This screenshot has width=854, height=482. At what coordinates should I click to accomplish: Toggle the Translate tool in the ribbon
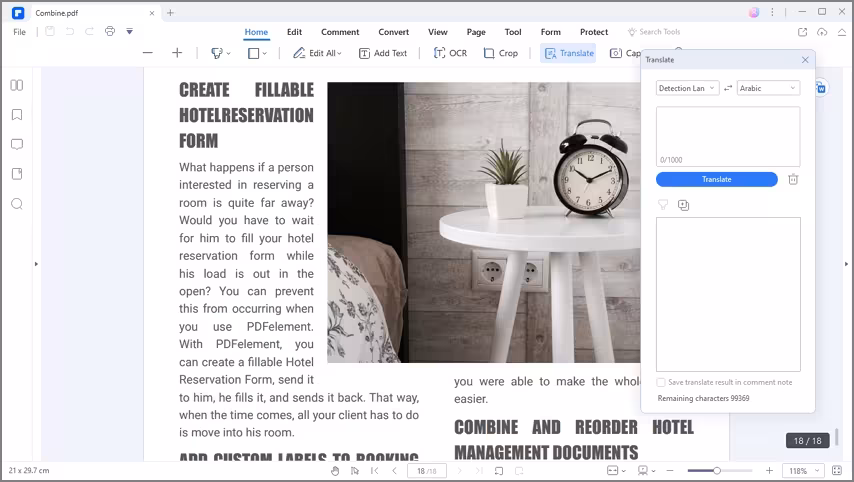click(x=569, y=53)
